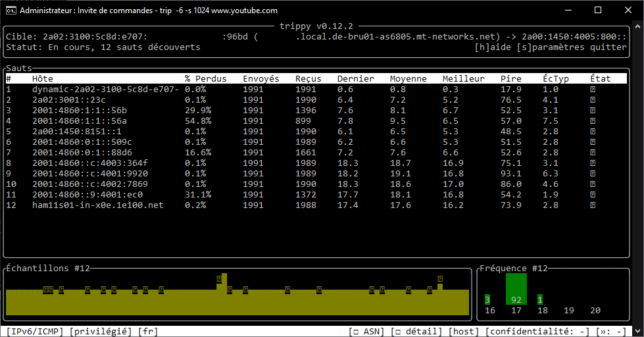Select host 2001:4860::c:4001:9920
644x337 pixels.
[x=90, y=173]
